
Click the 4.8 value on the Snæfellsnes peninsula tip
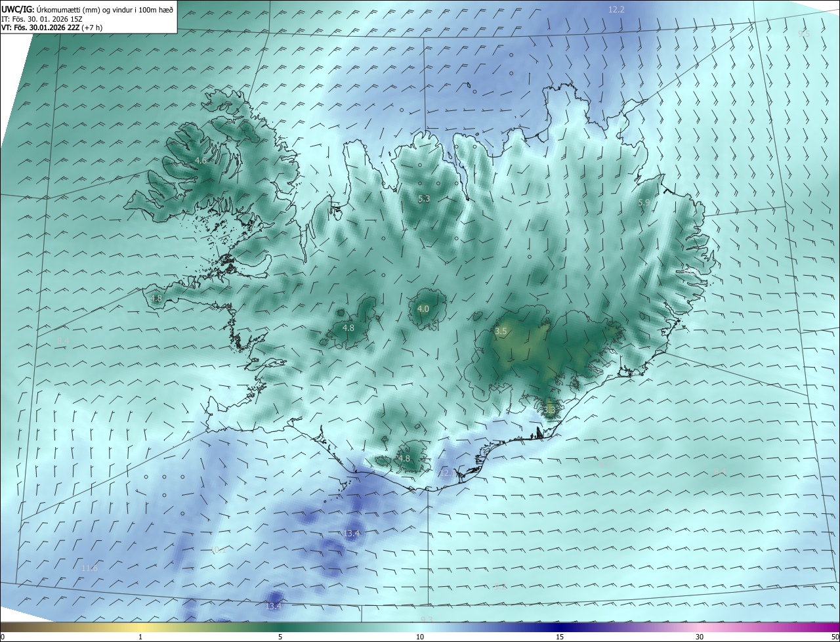tap(156, 298)
